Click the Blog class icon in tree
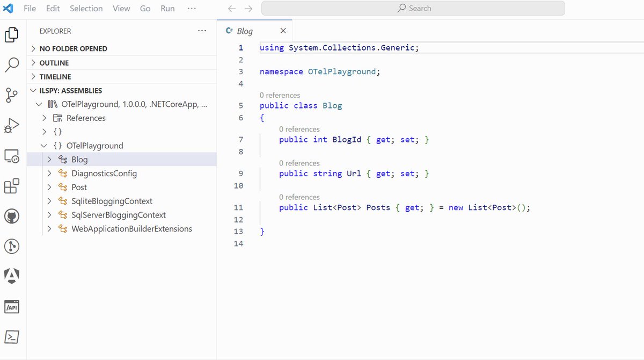 [x=63, y=160]
